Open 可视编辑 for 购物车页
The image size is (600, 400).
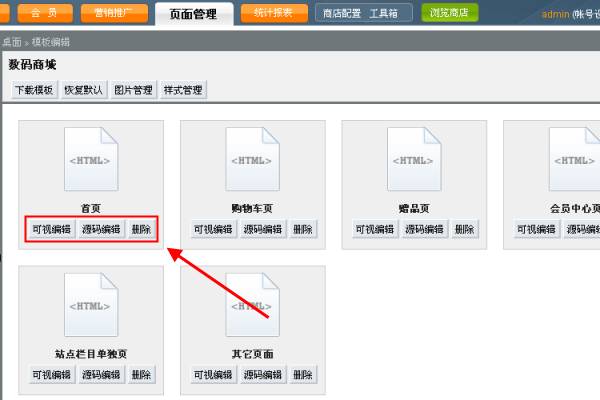[x=213, y=229]
